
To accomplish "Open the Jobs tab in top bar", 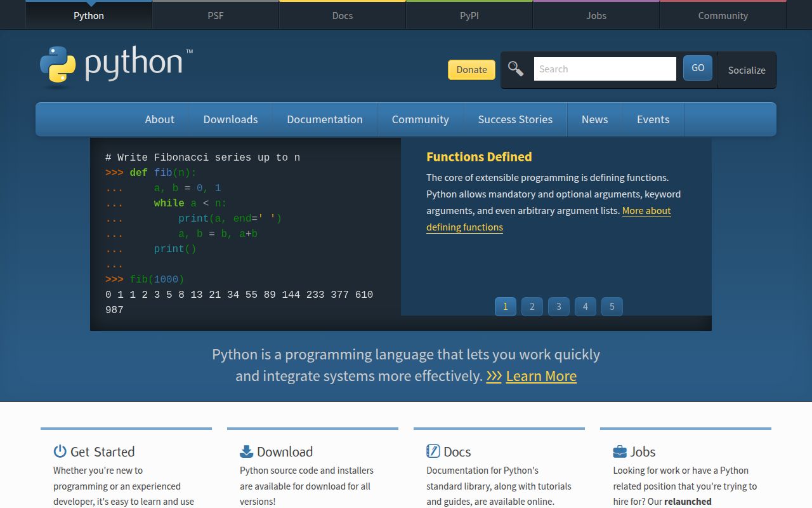I will pyautogui.click(x=596, y=15).
